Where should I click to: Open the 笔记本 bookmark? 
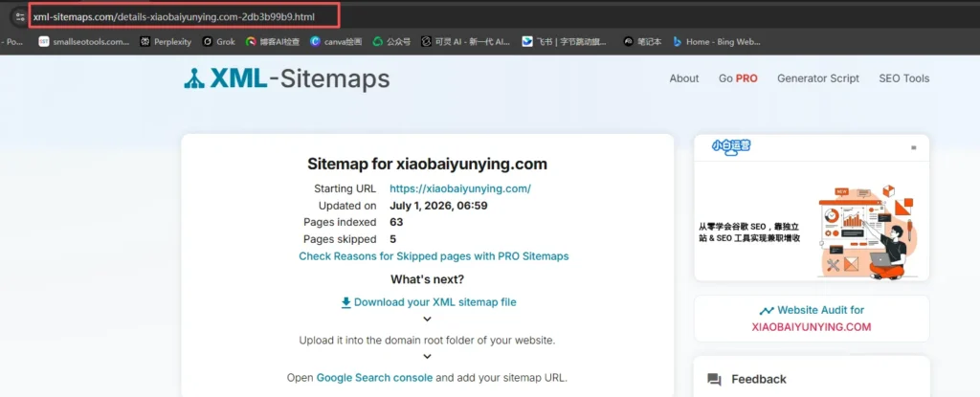pos(642,42)
